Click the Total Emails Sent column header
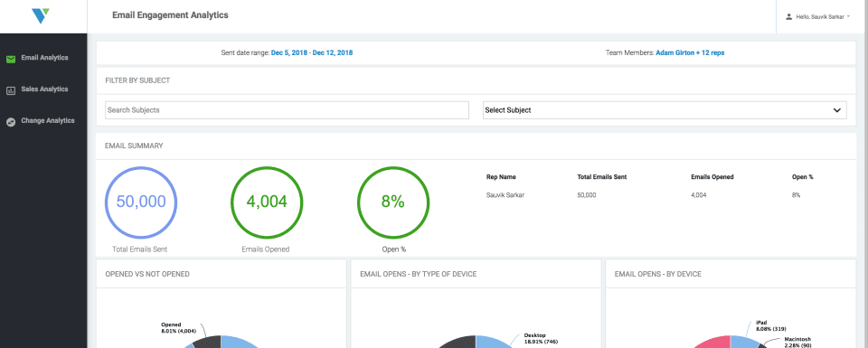The width and height of the screenshot is (868, 348). pyautogui.click(x=602, y=177)
